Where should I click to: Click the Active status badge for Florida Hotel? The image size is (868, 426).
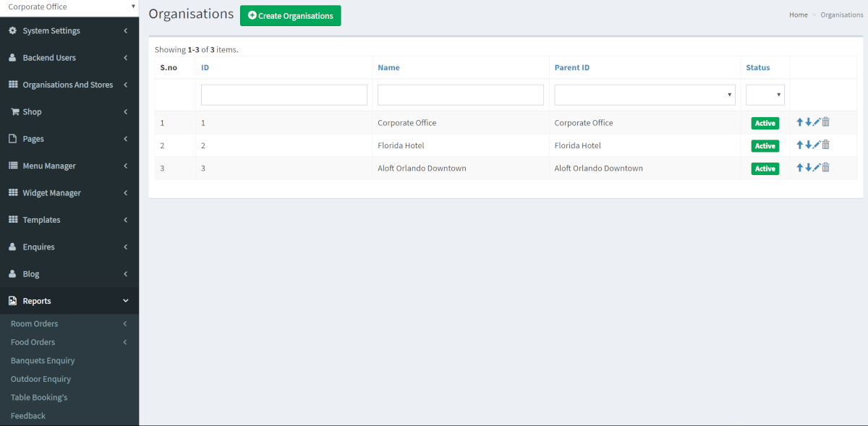(x=765, y=145)
